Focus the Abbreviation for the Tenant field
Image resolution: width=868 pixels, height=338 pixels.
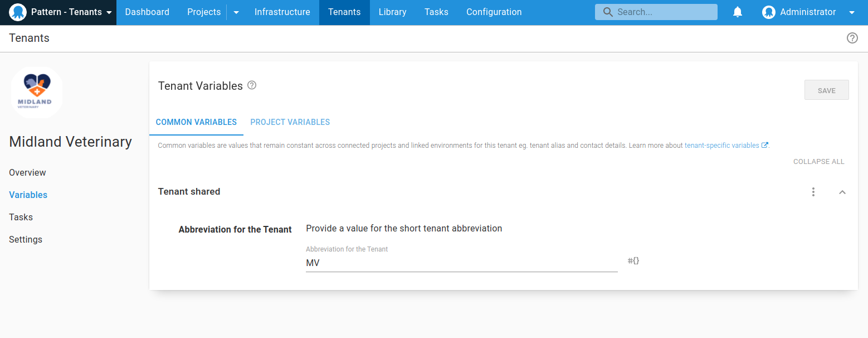point(461,263)
